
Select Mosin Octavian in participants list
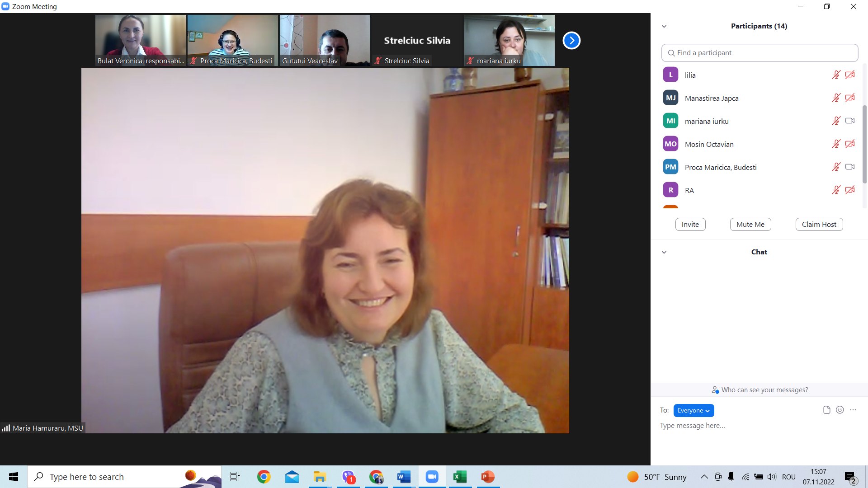point(709,144)
